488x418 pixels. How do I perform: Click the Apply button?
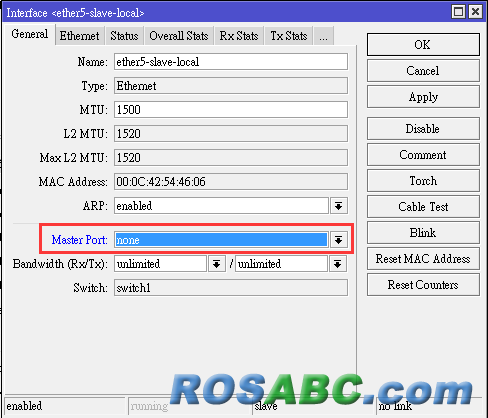423,97
